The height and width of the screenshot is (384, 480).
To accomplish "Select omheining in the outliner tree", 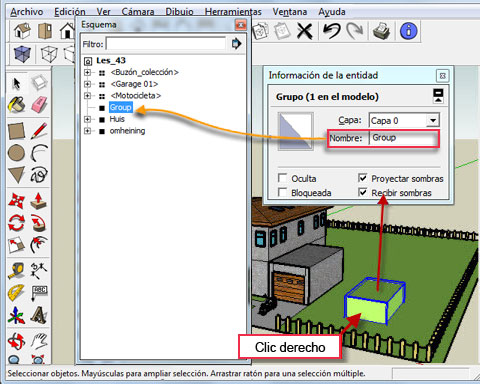I will [127, 131].
